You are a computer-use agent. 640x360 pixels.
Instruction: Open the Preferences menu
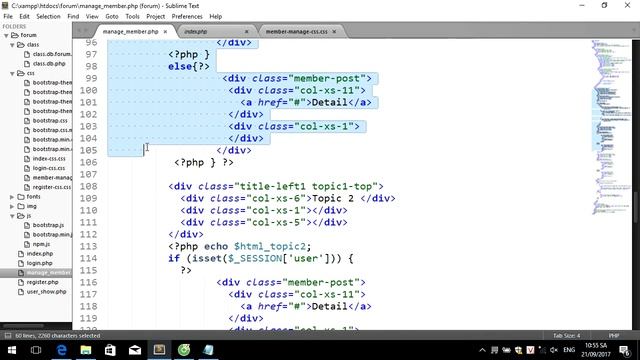click(x=187, y=16)
